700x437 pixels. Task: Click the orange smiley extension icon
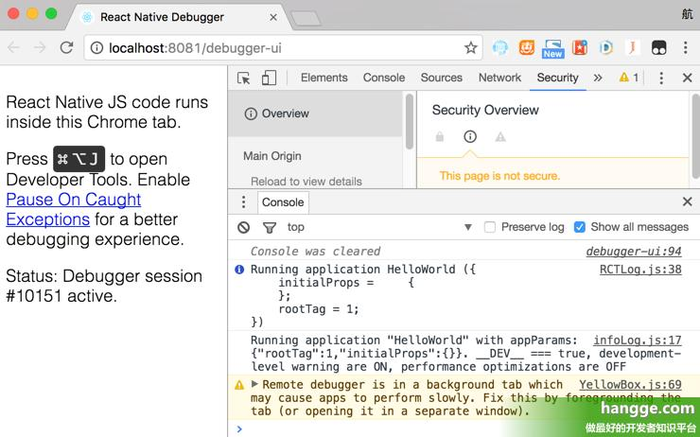(527, 48)
